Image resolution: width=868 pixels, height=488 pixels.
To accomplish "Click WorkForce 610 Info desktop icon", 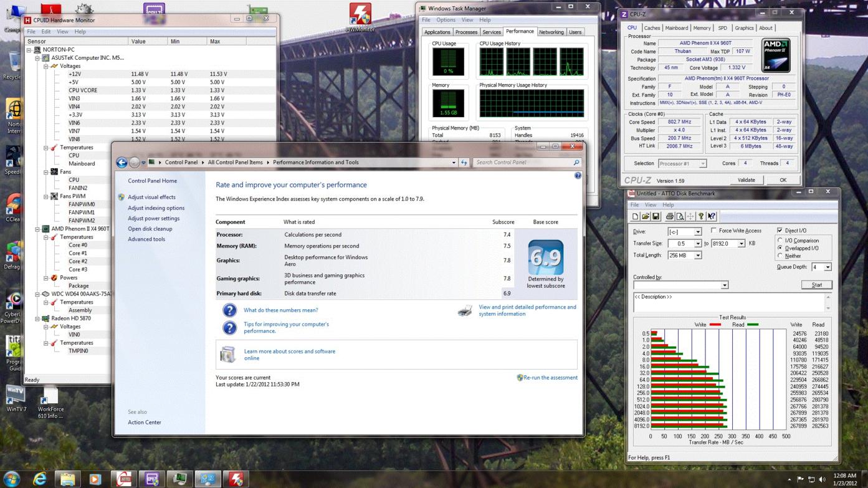I will point(50,403).
